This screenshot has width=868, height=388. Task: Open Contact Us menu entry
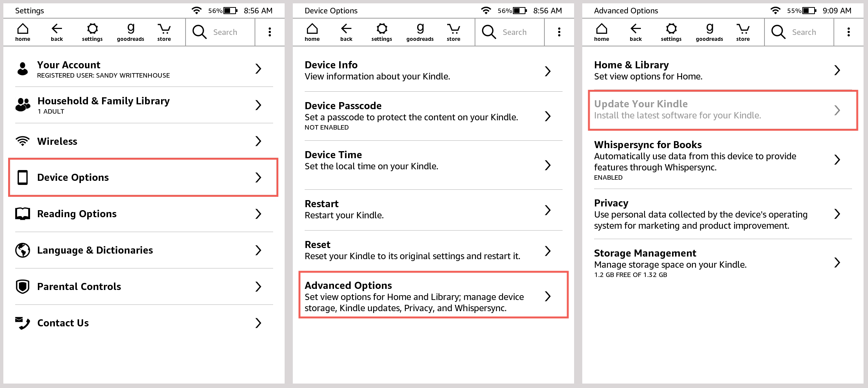(x=144, y=323)
